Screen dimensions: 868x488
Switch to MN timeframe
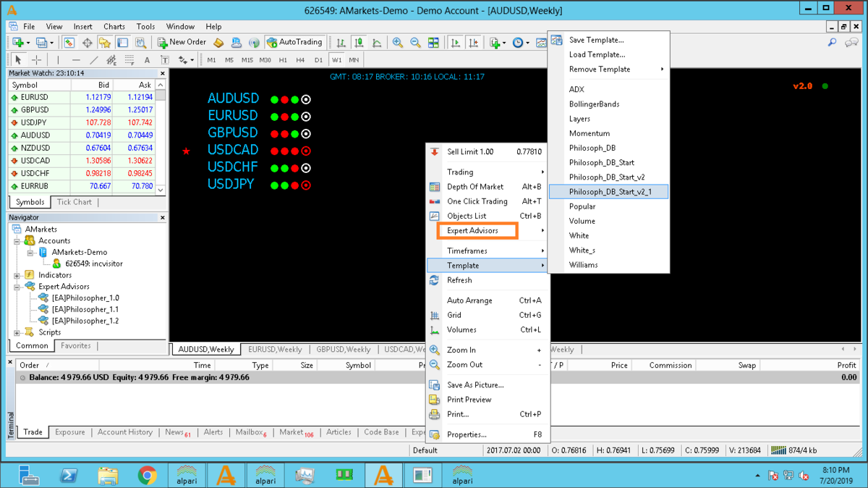point(354,60)
